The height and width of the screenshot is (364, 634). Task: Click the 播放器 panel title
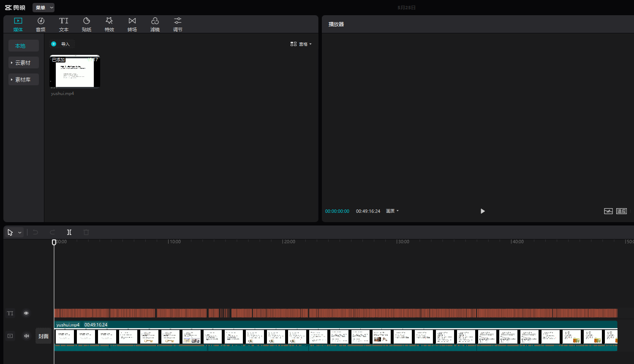point(336,24)
